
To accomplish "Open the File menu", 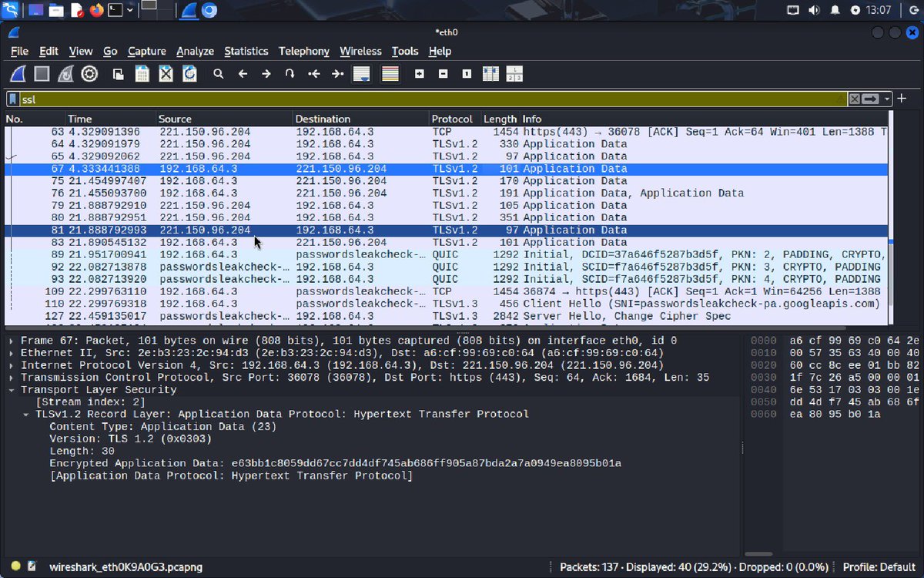I will 19,51.
